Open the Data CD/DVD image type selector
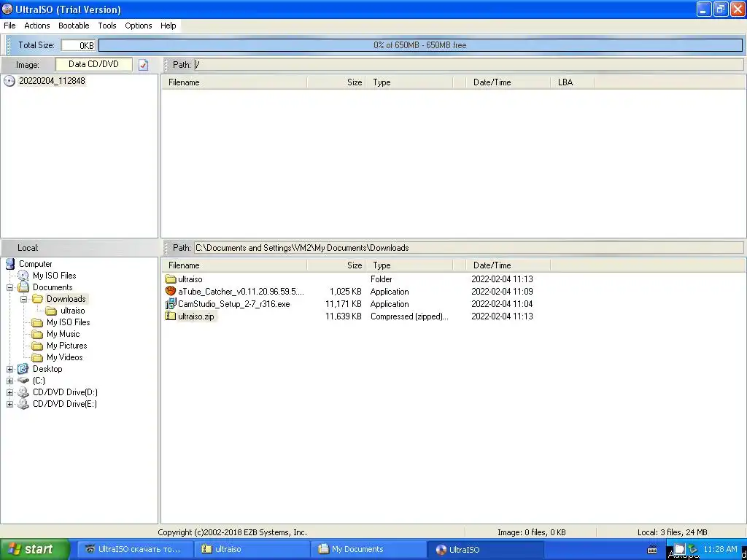 click(x=94, y=64)
